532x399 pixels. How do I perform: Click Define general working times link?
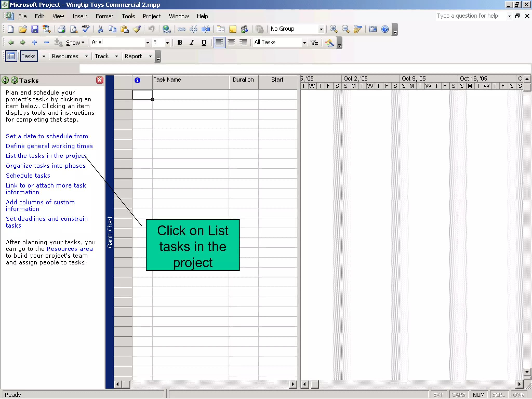tap(49, 146)
